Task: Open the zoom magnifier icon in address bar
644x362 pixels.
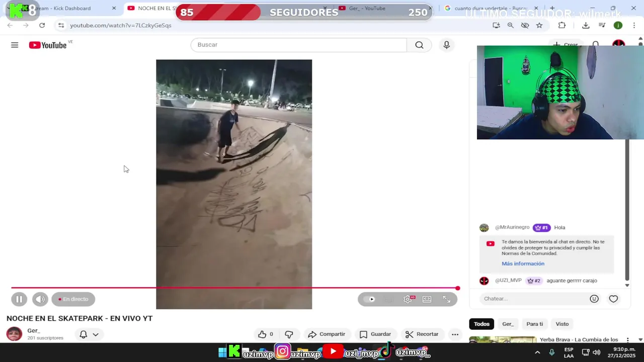Action: pos(510,25)
